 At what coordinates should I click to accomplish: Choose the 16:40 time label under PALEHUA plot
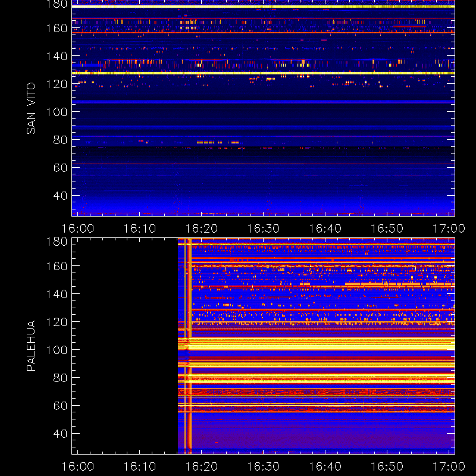[325, 466]
